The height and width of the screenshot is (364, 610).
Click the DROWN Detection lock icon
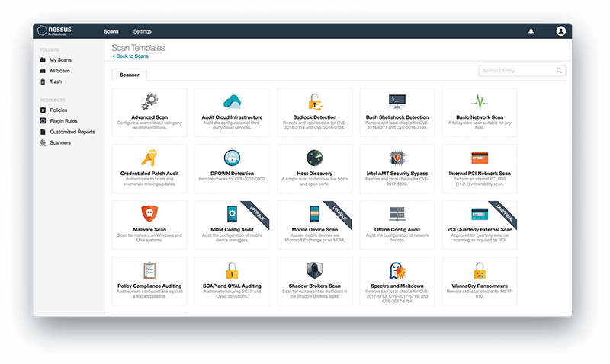click(x=233, y=158)
